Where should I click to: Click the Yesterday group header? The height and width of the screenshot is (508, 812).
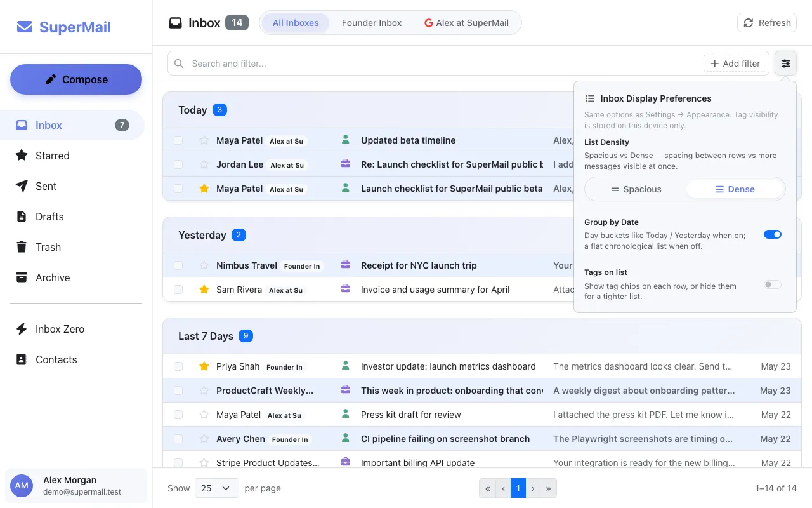368,235
